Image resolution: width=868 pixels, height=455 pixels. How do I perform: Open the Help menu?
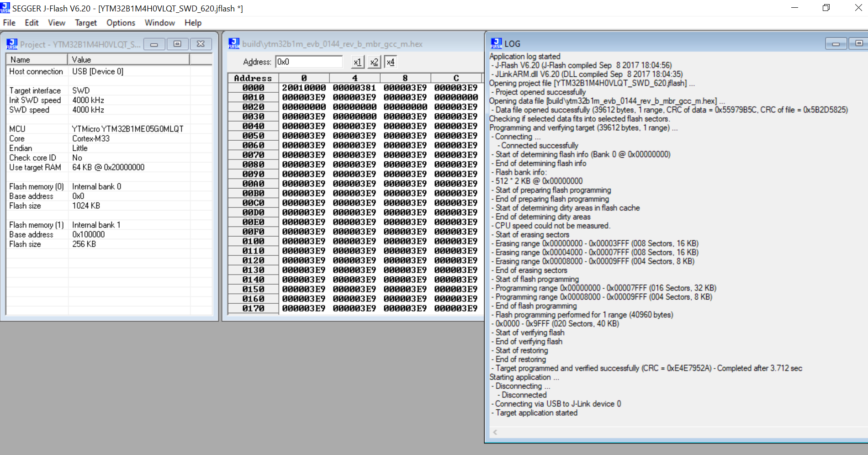coord(193,23)
